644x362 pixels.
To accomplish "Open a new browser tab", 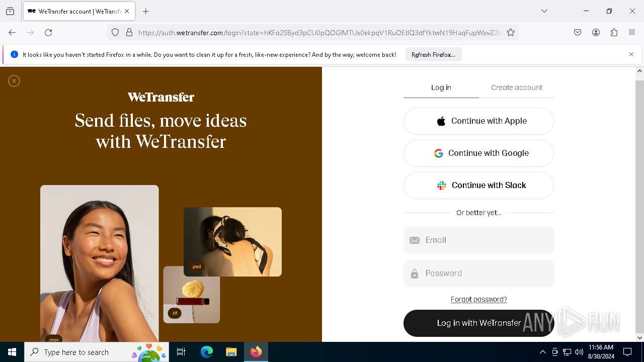I will coord(146,11).
